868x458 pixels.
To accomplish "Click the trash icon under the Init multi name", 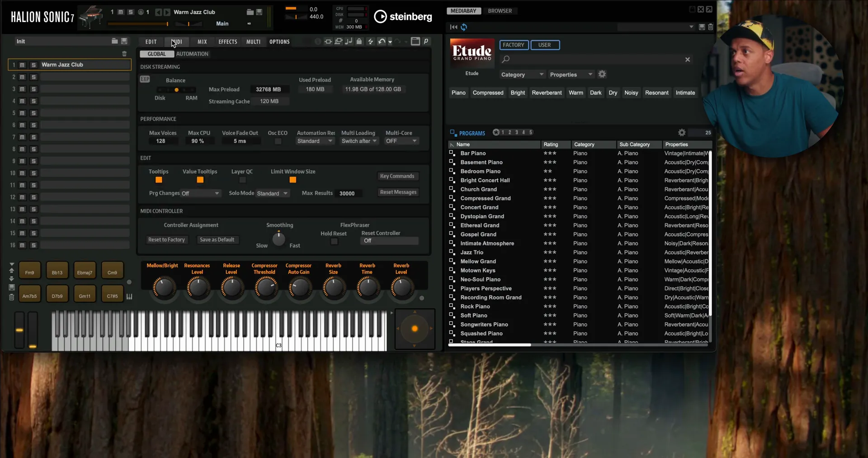I will (x=124, y=54).
